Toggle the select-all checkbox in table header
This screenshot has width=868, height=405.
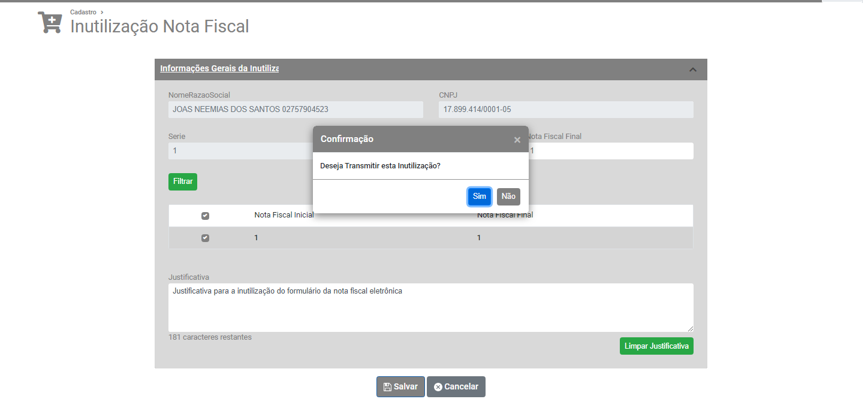point(205,216)
